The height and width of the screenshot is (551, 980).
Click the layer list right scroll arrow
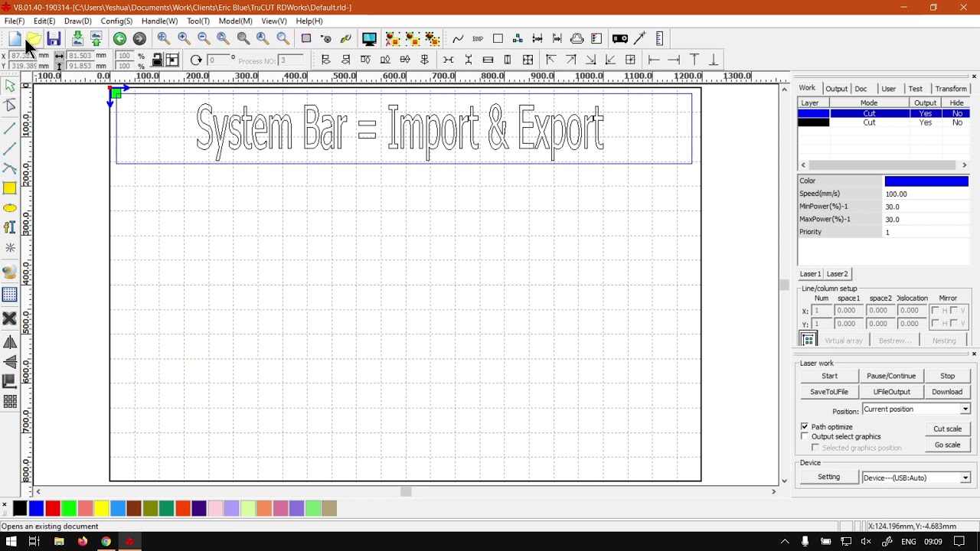click(964, 165)
